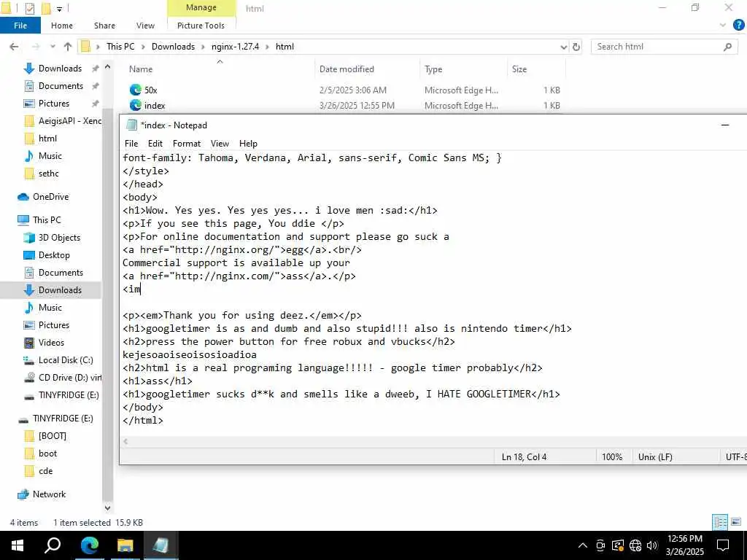Image resolution: width=747 pixels, height=560 pixels.
Task: Click the Search html input field
Action: [657, 47]
